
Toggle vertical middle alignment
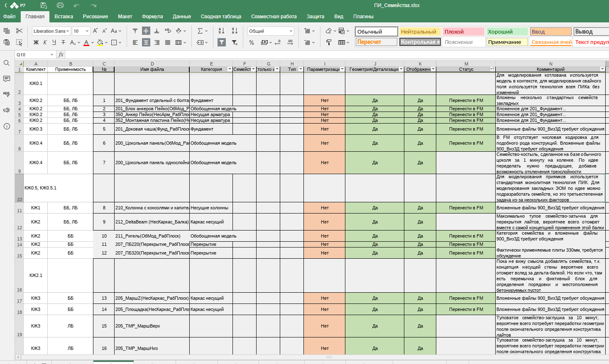(146, 31)
